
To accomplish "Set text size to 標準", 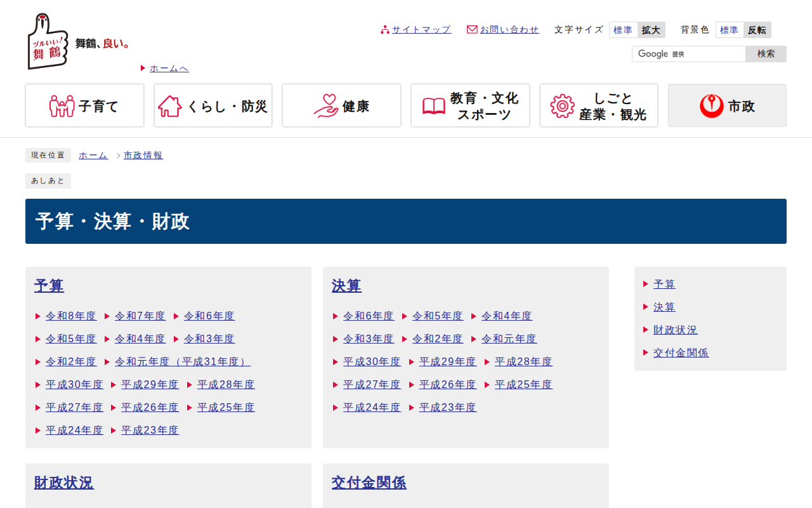I will click(x=624, y=30).
